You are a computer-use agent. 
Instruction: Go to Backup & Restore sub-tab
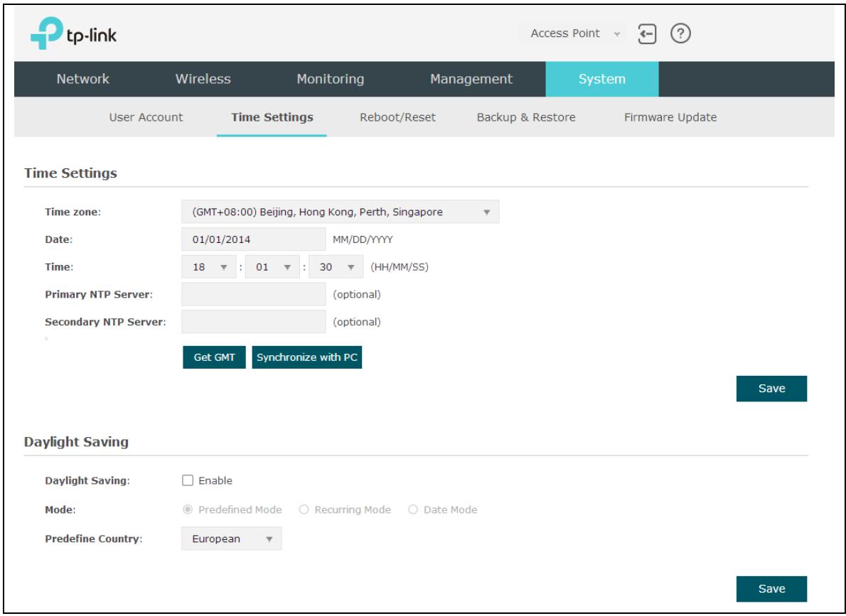click(x=526, y=117)
